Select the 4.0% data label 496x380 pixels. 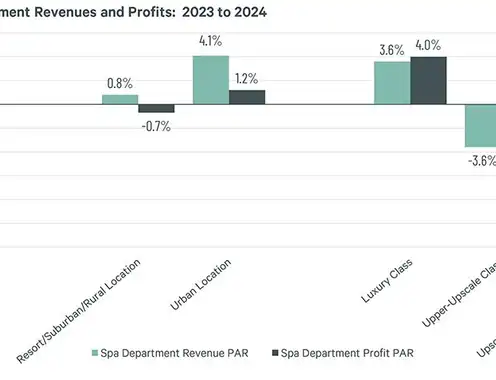tap(428, 45)
